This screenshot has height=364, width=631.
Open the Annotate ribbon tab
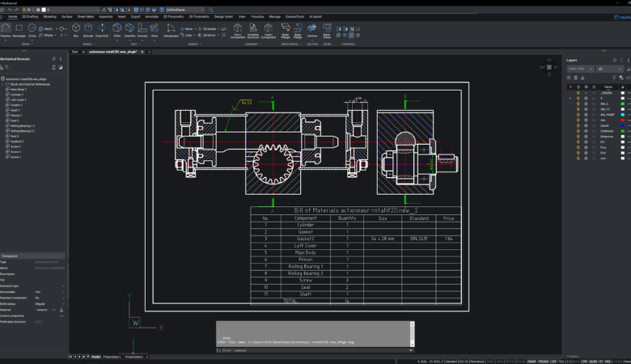pyautogui.click(x=152, y=17)
